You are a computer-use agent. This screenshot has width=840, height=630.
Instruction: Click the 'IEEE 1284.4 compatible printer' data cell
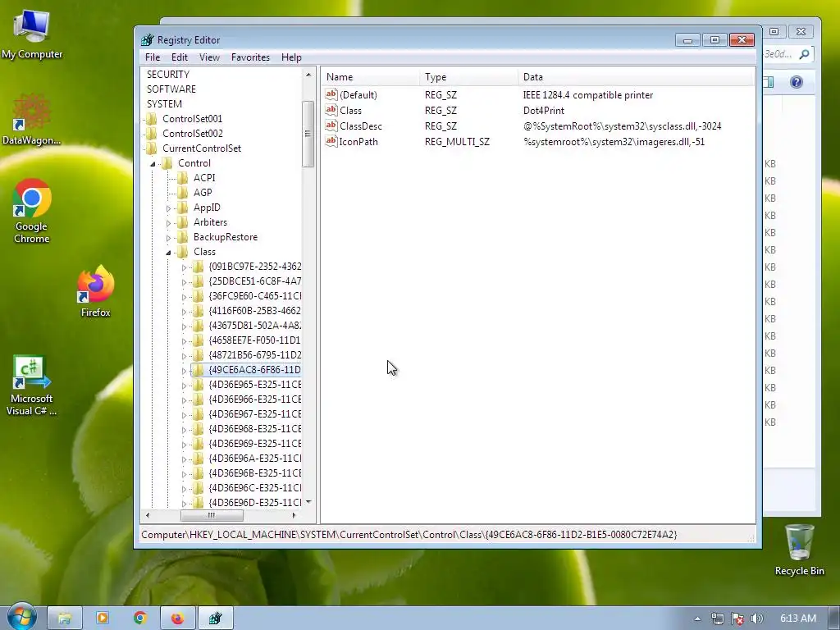pyautogui.click(x=587, y=95)
